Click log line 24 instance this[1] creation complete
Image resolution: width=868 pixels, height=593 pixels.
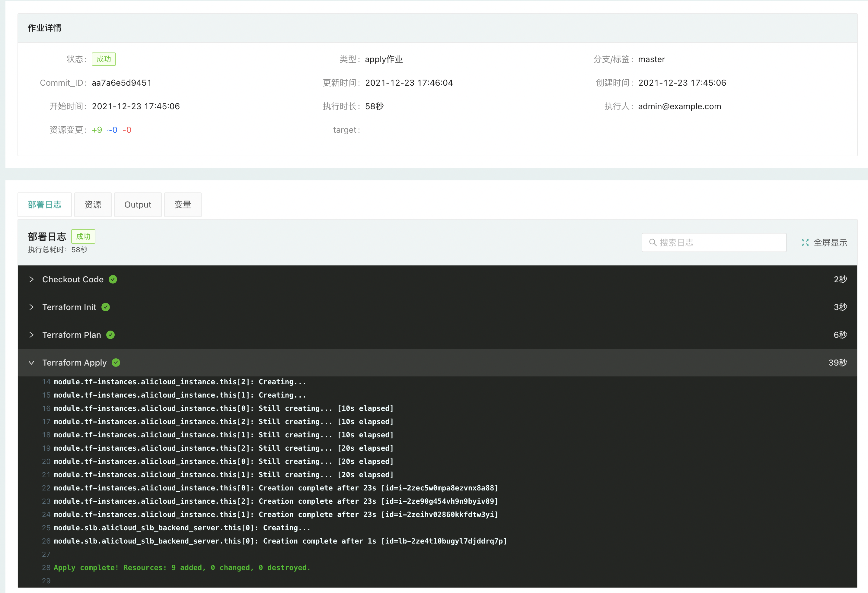(x=276, y=514)
